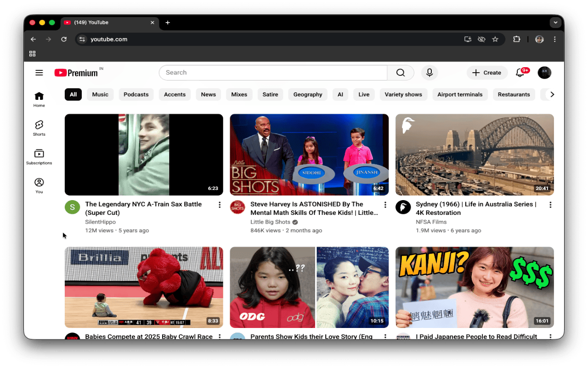Visit the SilentHippo channel name link
The height and width of the screenshot is (368, 588).
[x=101, y=222]
